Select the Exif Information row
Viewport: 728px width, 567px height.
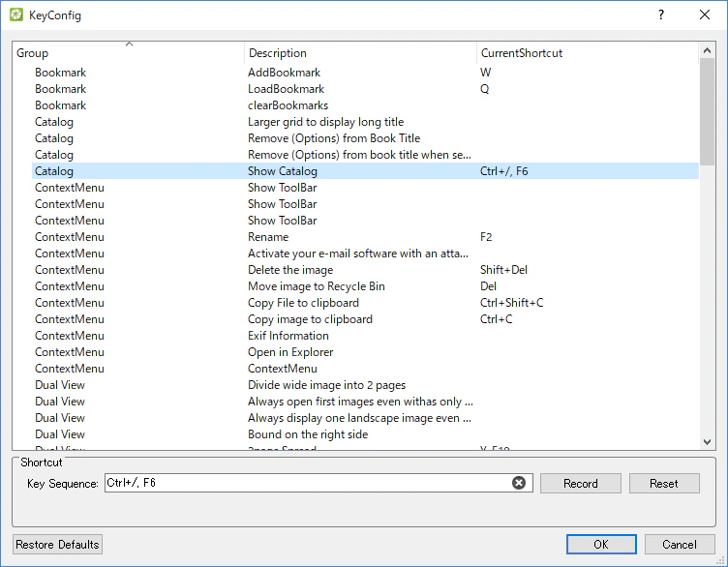point(365,336)
